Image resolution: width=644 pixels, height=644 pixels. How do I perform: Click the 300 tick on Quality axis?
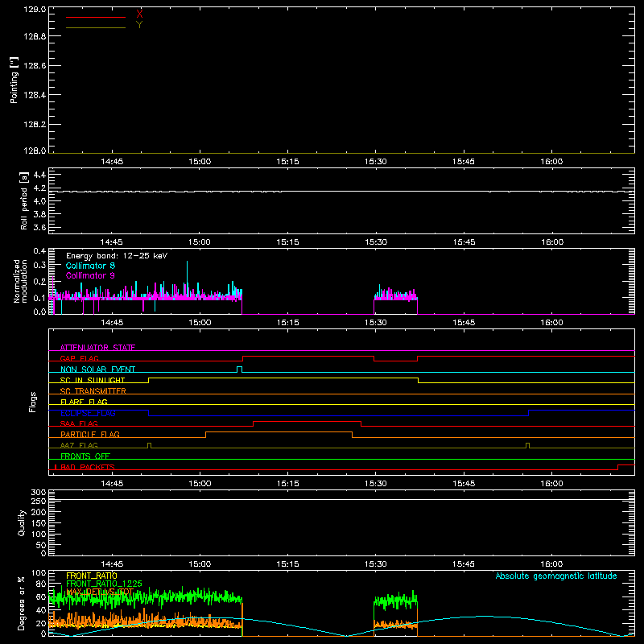tap(39, 493)
